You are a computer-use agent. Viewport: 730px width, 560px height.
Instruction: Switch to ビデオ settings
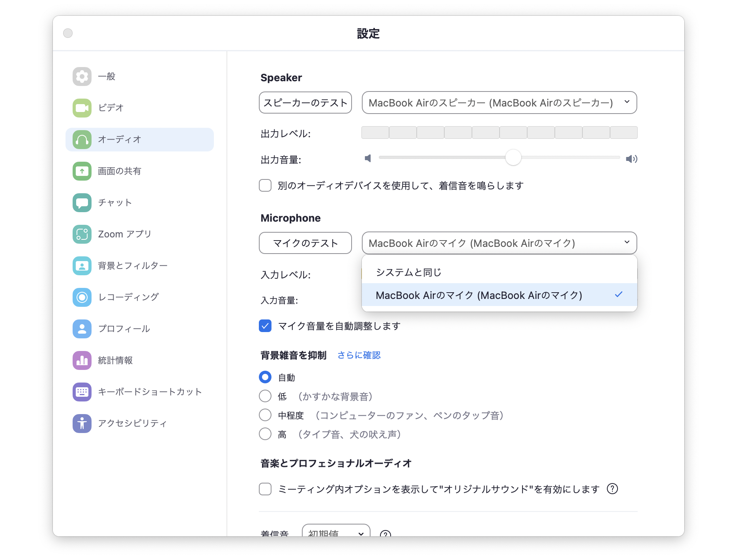(x=140, y=108)
